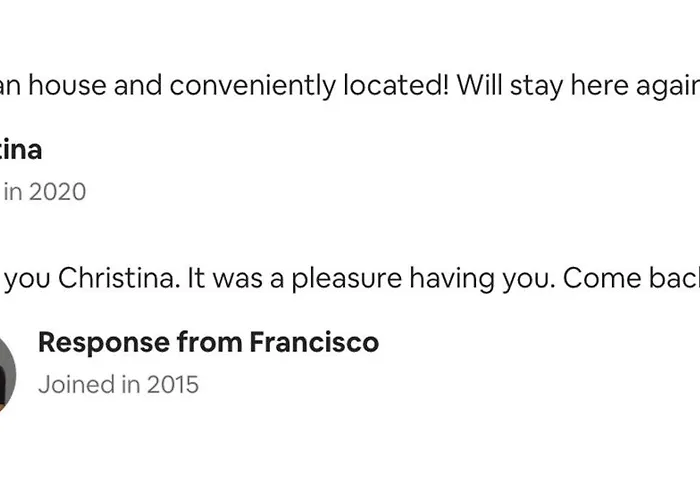Click the word 'Response' in the bold heading

click(x=104, y=343)
